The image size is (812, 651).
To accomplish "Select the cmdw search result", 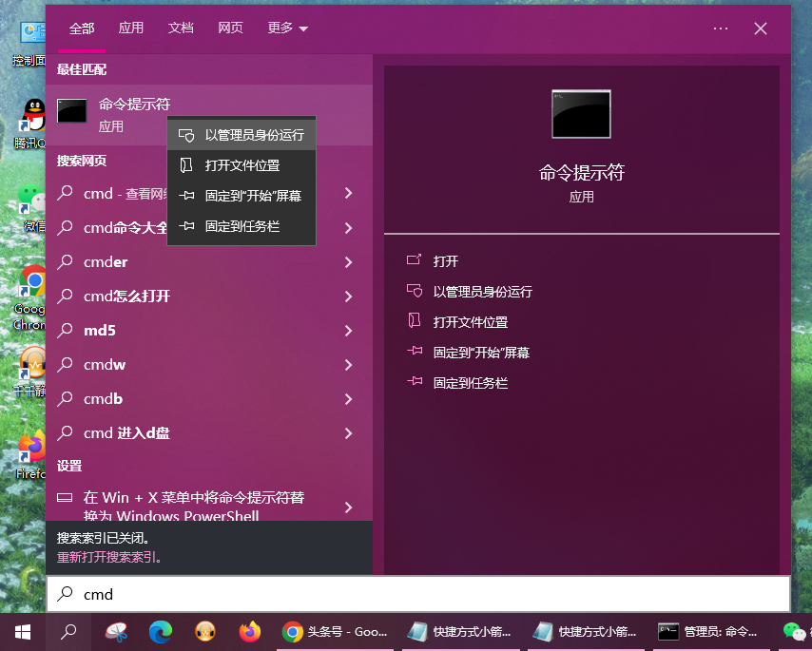I will click(209, 365).
